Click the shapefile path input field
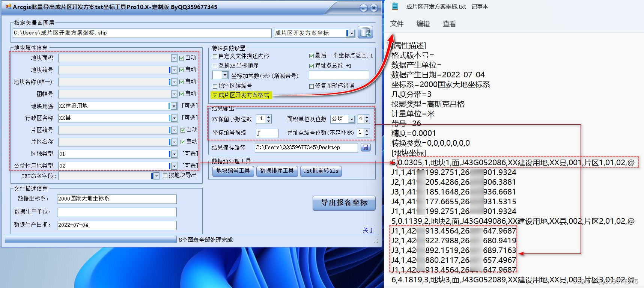The height and width of the screenshot is (288, 644). (142, 33)
